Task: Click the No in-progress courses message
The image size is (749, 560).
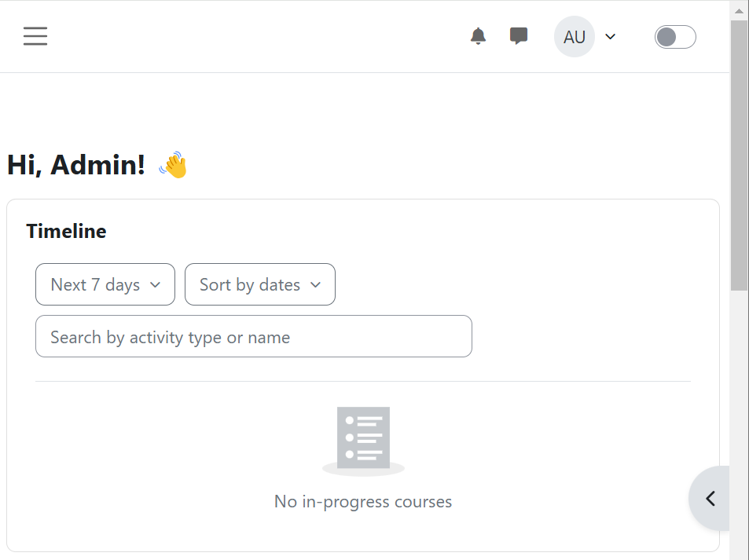Action: 362,501
